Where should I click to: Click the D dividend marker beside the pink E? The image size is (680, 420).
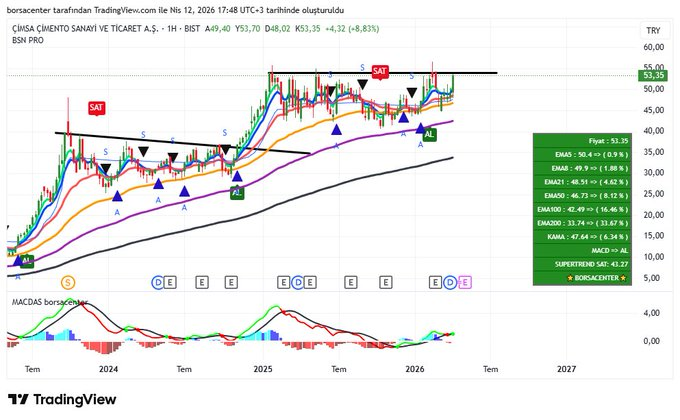[451, 283]
